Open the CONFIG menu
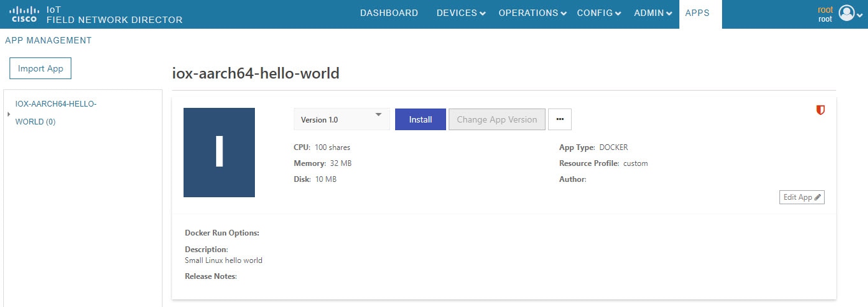868x307 pixels. 598,13
